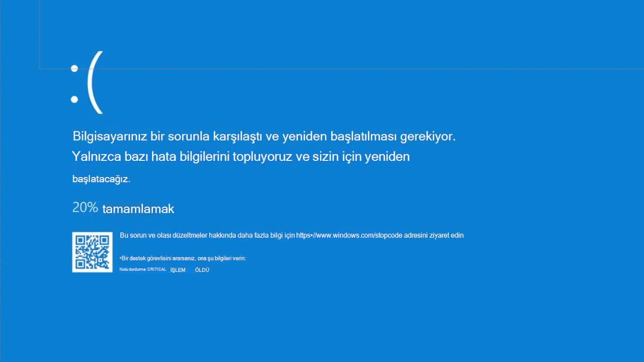Click the sad face emoticon
The height and width of the screenshot is (362, 644).
(x=87, y=83)
